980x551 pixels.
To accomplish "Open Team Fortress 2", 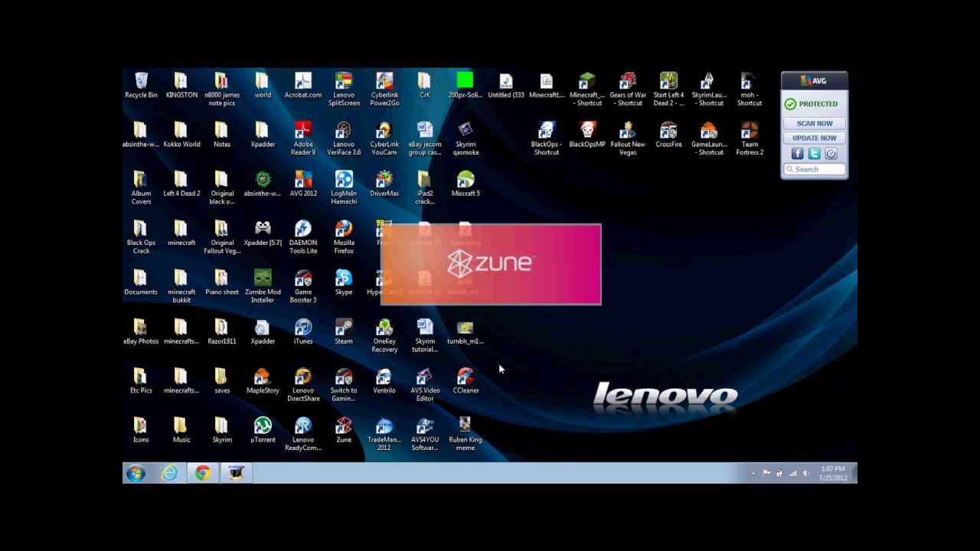I will 750,139.
